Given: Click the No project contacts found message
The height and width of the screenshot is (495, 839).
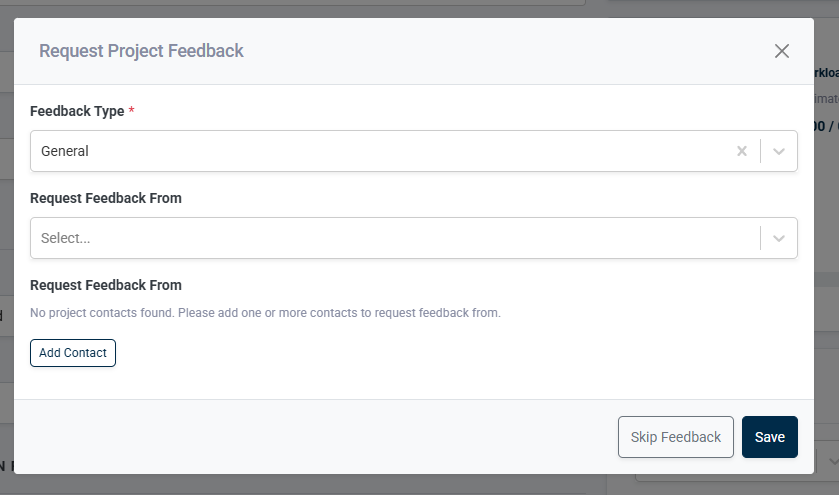Looking at the screenshot, I should 265,313.
